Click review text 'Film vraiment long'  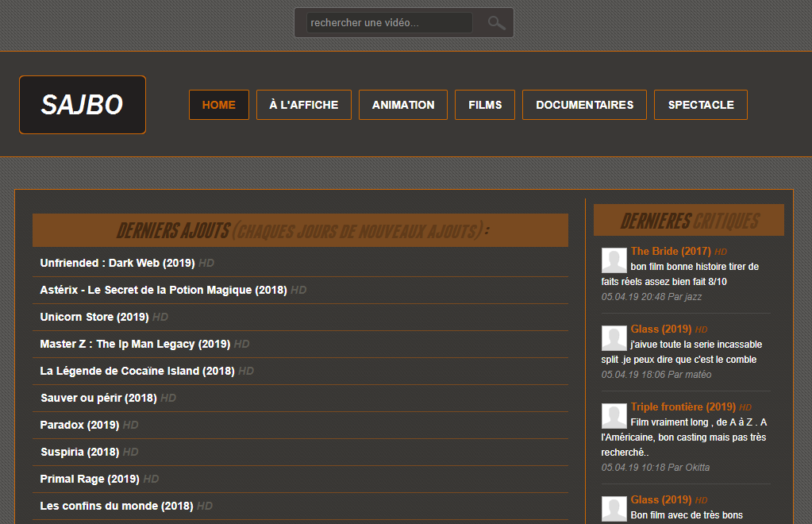click(x=684, y=437)
